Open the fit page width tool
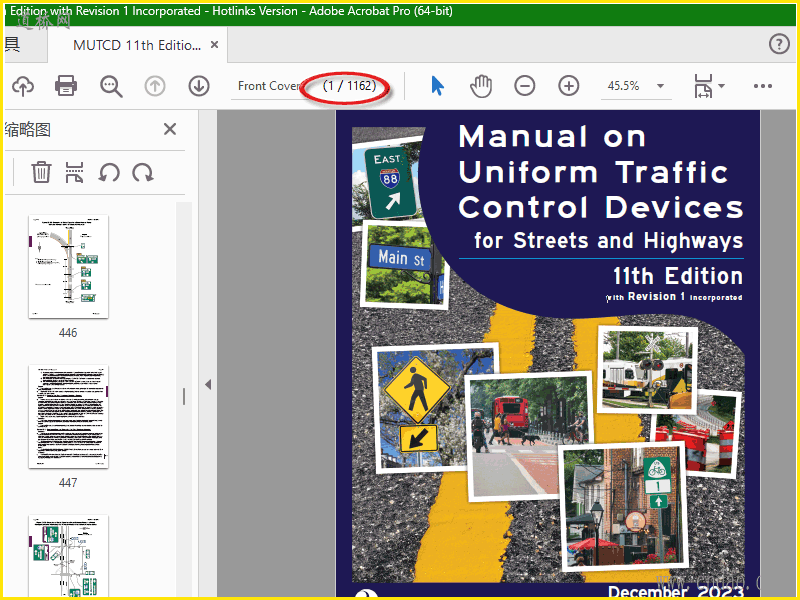The height and width of the screenshot is (600, 800). [703, 86]
